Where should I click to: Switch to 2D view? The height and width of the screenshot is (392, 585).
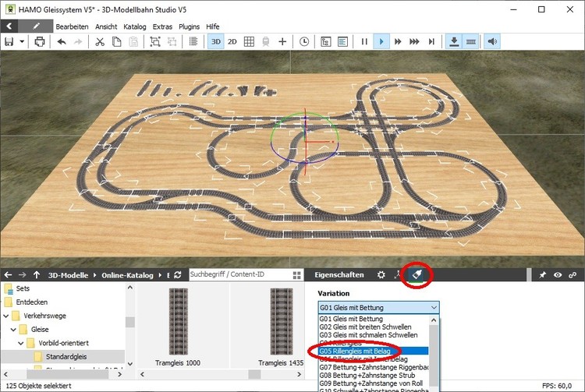pos(232,42)
